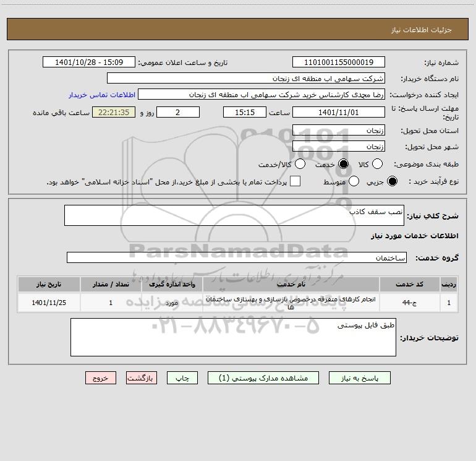This screenshot has width=476, height=461.
Task: Click the تعداد / مقدار column header
Action: pos(111,284)
